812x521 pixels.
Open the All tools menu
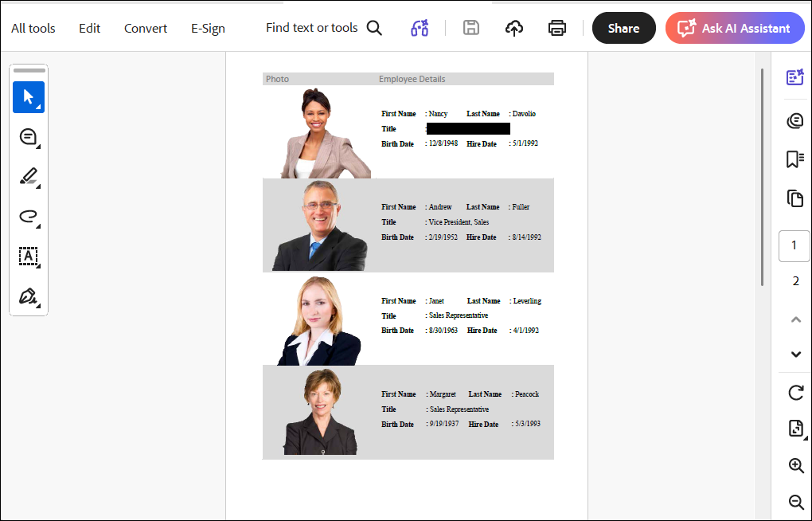pos(33,28)
